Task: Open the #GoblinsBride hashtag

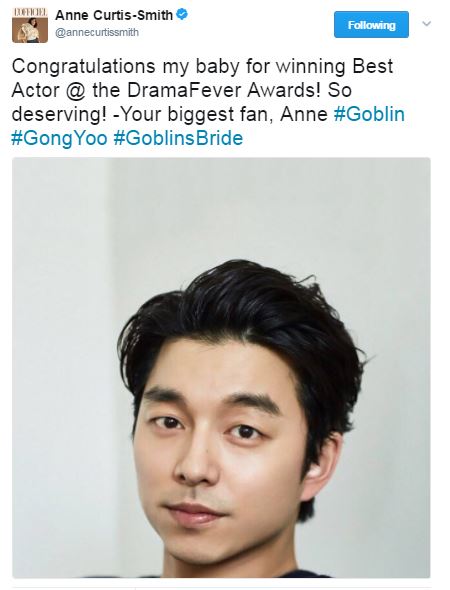Action: point(178,138)
